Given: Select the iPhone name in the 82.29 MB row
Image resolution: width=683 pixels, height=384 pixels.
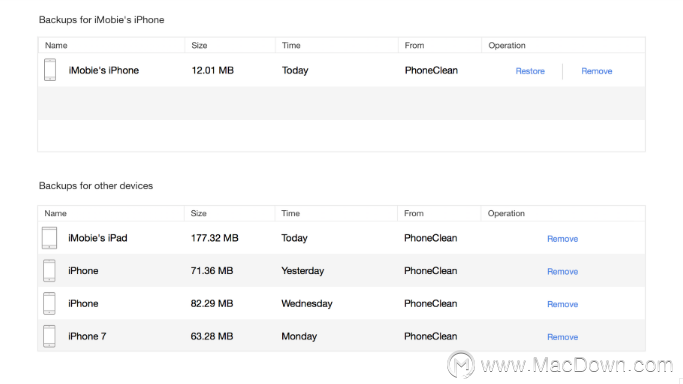Looking at the screenshot, I should click(x=83, y=303).
